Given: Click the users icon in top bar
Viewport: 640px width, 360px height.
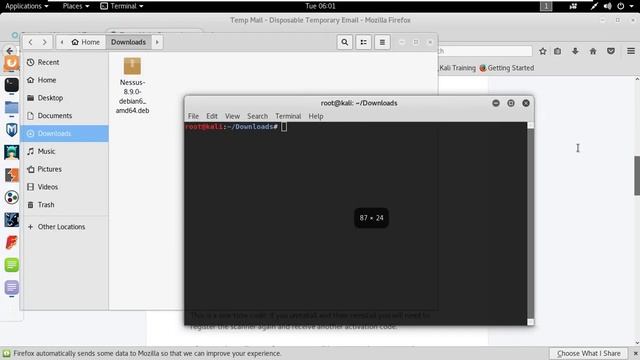Looking at the screenshot, I should coord(573,6).
